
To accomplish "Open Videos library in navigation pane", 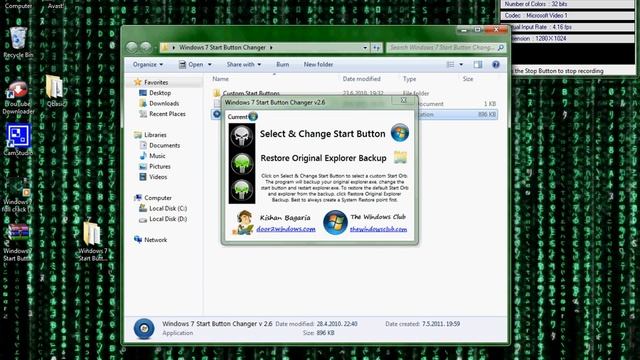I will click(x=158, y=177).
